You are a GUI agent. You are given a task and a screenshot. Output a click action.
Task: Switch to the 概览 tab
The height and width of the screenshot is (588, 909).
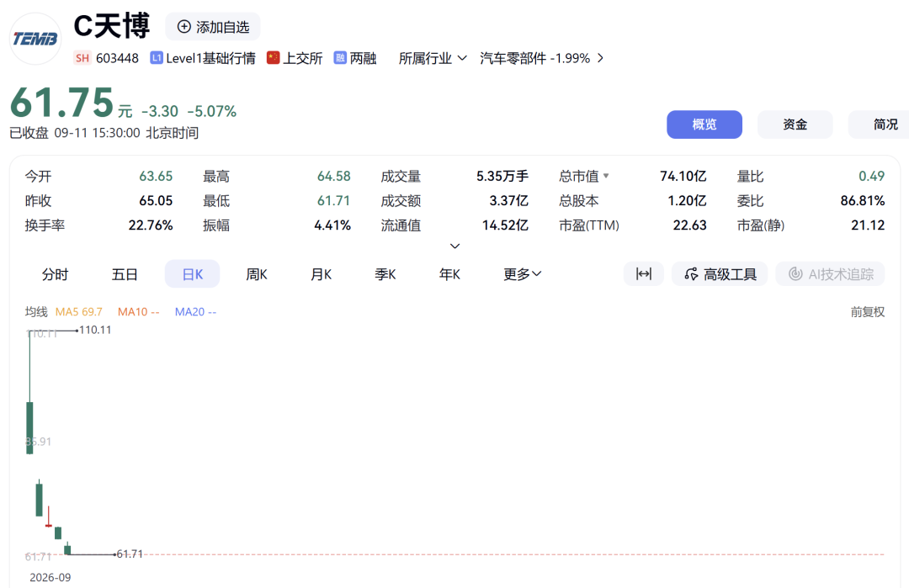704,124
